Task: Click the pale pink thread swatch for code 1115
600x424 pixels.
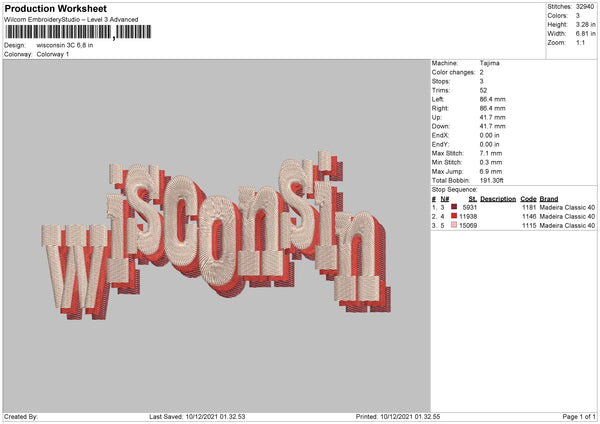Action: (454, 225)
